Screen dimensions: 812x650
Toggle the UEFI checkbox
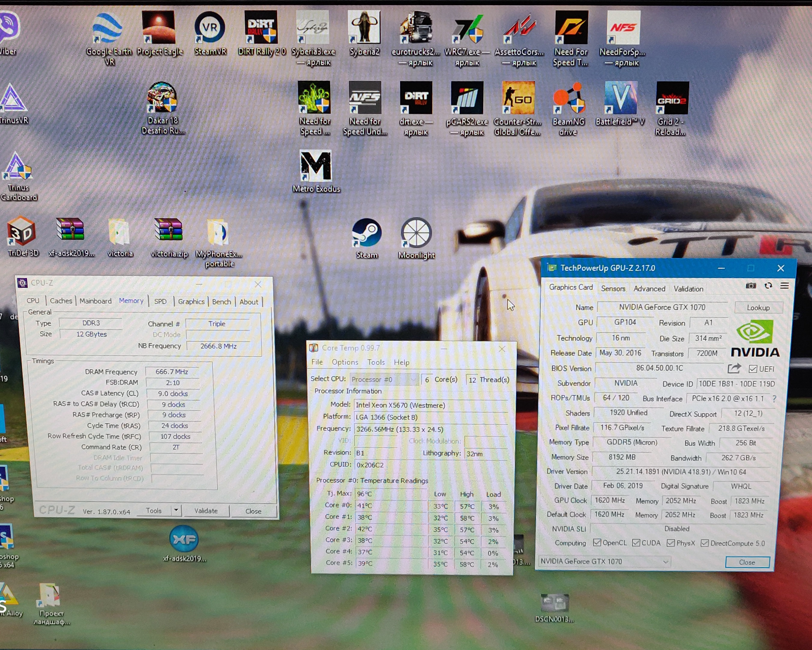pyautogui.click(x=753, y=369)
